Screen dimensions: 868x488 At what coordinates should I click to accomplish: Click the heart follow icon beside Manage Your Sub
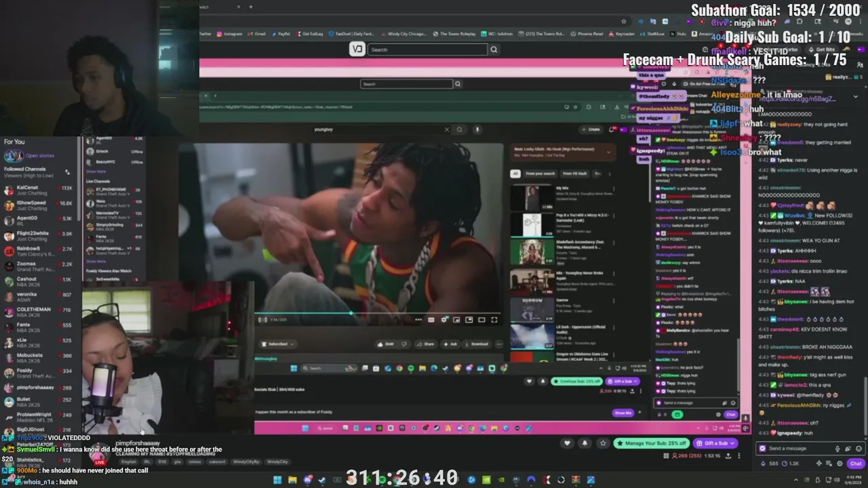coord(567,443)
